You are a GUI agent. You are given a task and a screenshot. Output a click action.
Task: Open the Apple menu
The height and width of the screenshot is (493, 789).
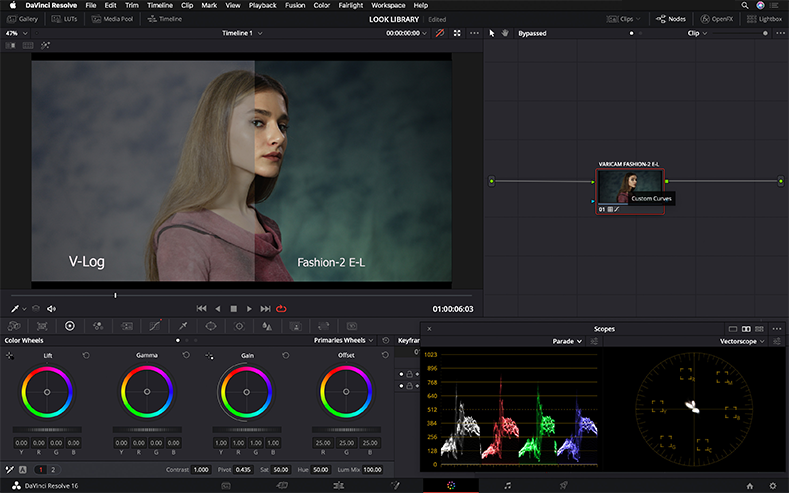click(x=13, y=5)
